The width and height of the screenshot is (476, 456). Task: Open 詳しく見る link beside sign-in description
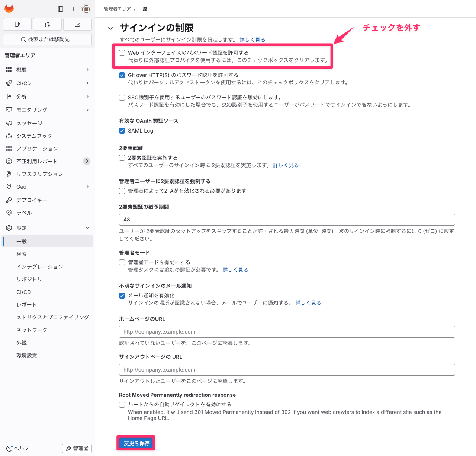pyautogui.click(x=253, y=39)
